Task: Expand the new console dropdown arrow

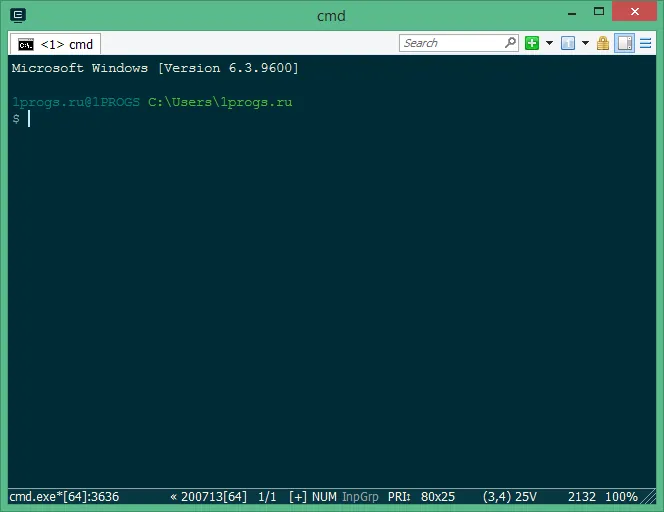Action: (549, 43)
